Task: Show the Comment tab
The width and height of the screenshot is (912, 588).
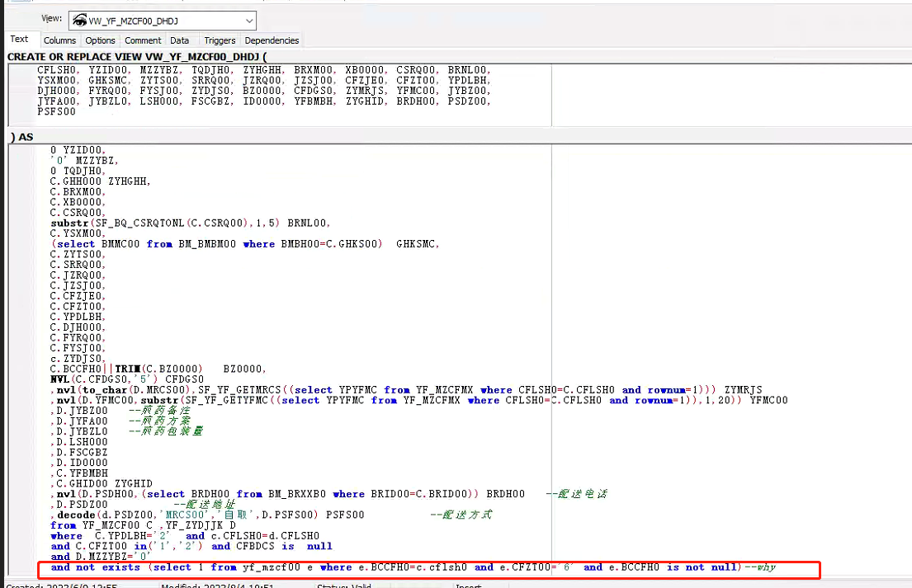Action: tap(143, 40)
